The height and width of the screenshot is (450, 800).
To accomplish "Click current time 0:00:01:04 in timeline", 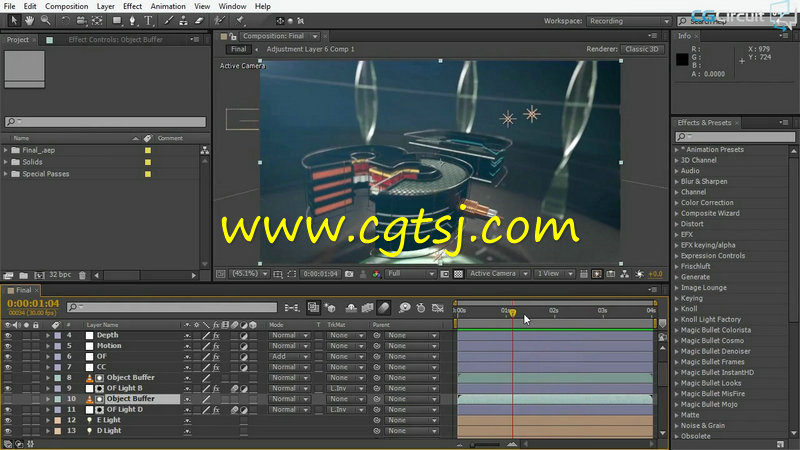I will 33,304.
